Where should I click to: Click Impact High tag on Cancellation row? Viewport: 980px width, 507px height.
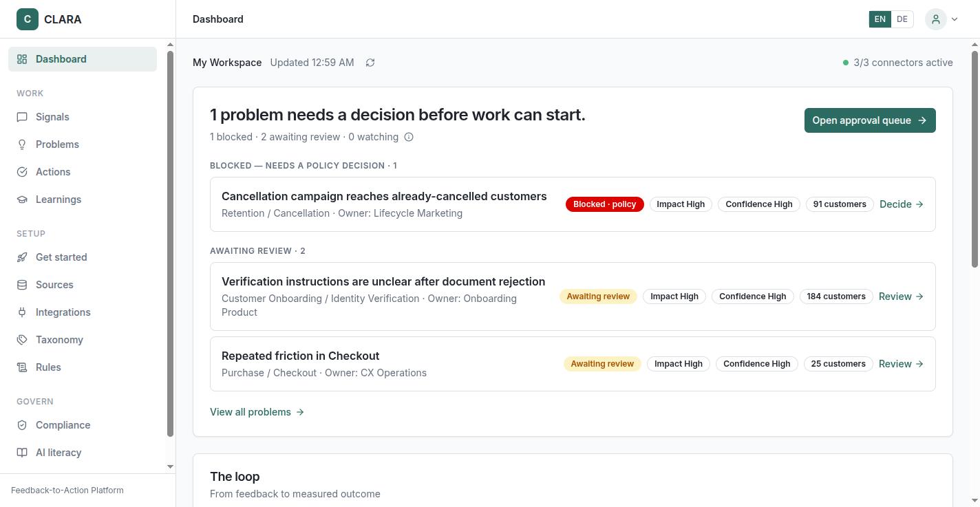click(x=681, y=204)
